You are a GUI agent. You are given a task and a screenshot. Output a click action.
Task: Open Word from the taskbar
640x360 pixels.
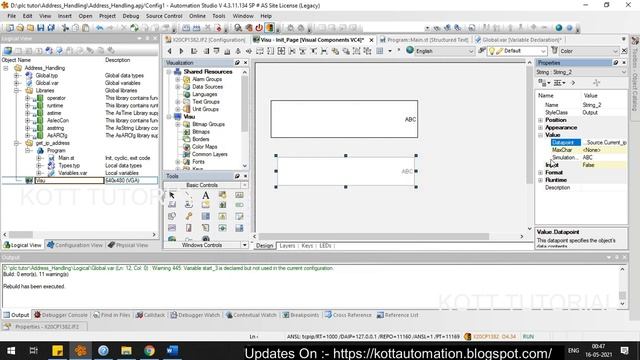[172, 351]
